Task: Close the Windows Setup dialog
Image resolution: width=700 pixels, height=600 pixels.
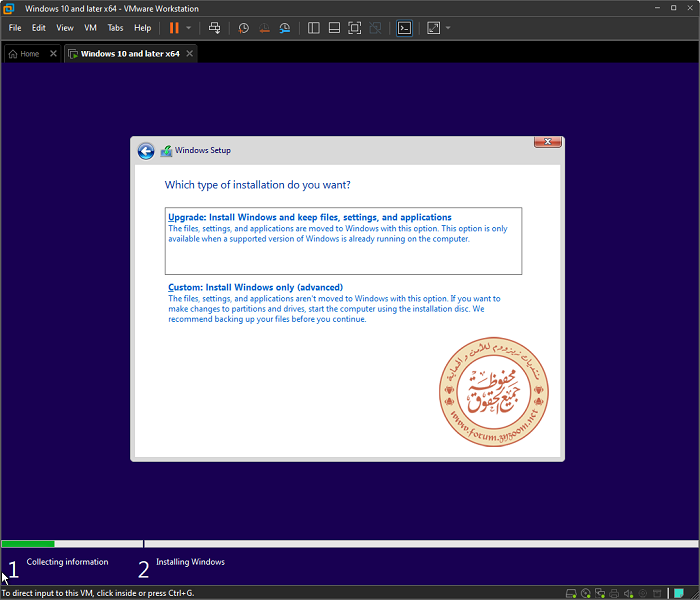Action: [x=548, y=142]
